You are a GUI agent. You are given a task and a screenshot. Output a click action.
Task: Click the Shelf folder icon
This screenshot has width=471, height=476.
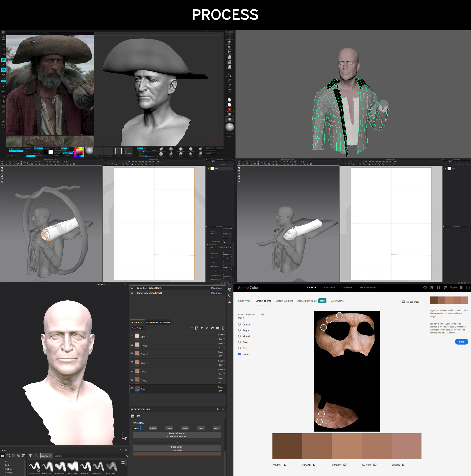pyautogui.click(x=3, y=456)
